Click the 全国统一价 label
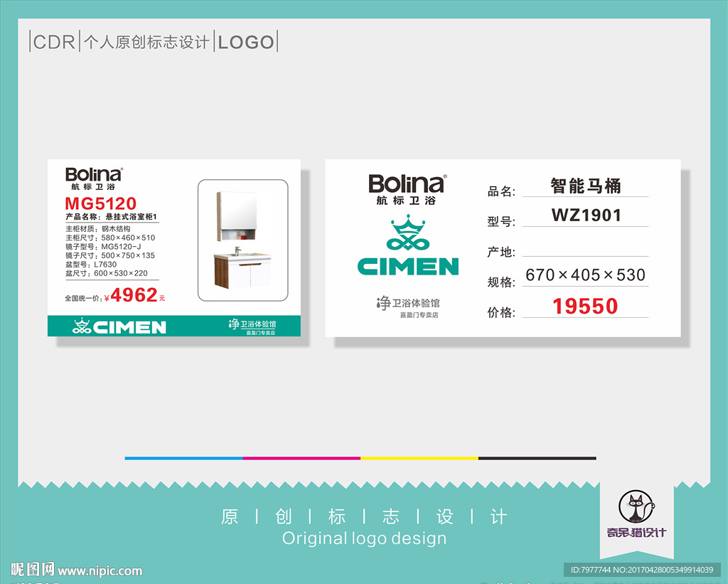The image size is (728, 584). coord(84,298)
